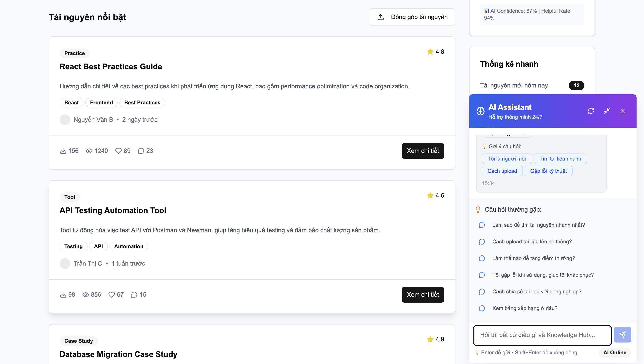Ask 'Làm sao để tìm tài nguyên nhanh nhất?'

tap(538, 225)
